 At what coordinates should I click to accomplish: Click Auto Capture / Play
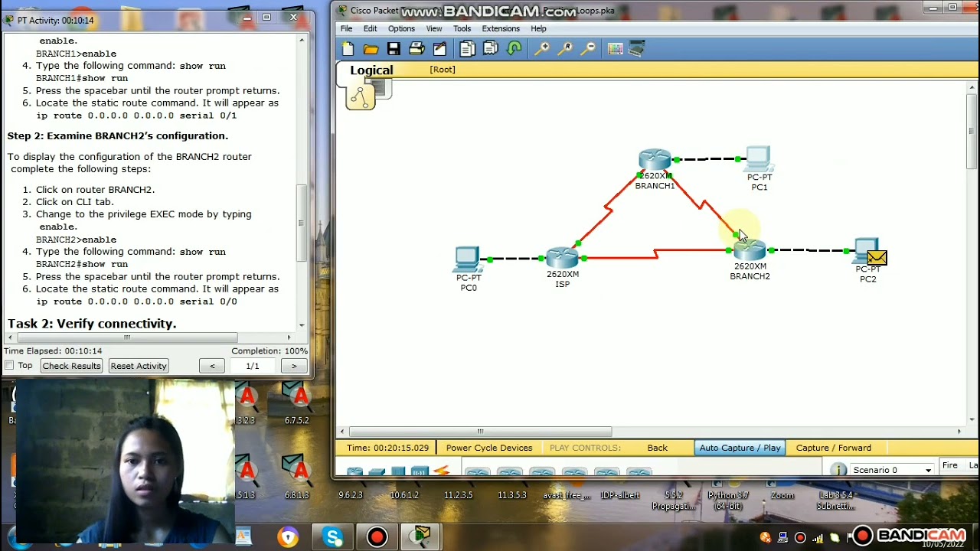point(740,448)
